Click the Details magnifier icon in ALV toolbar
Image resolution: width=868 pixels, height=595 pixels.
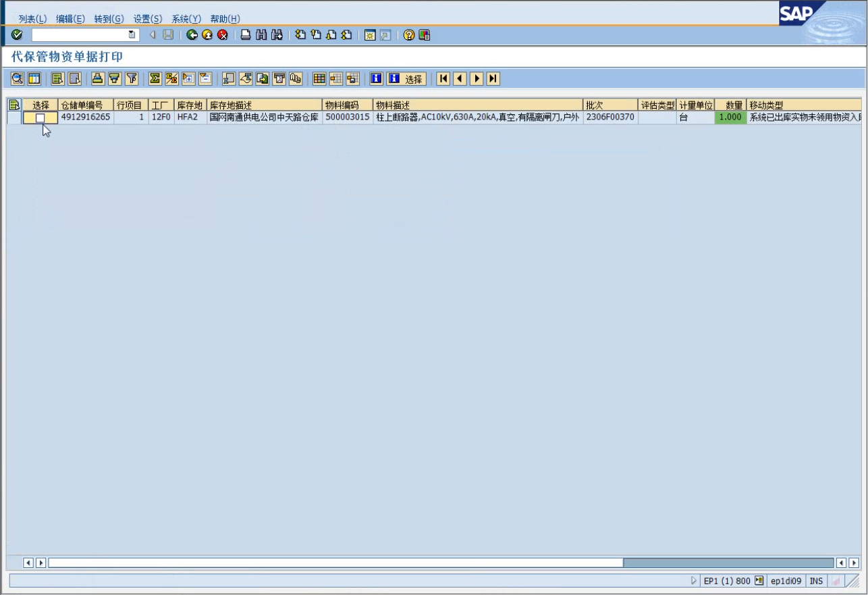click(18, 79)
